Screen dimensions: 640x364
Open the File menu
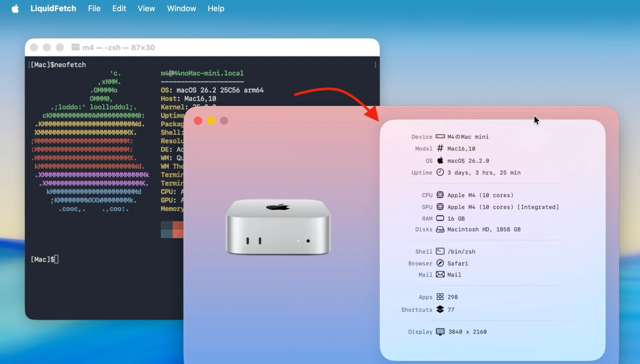94,8
